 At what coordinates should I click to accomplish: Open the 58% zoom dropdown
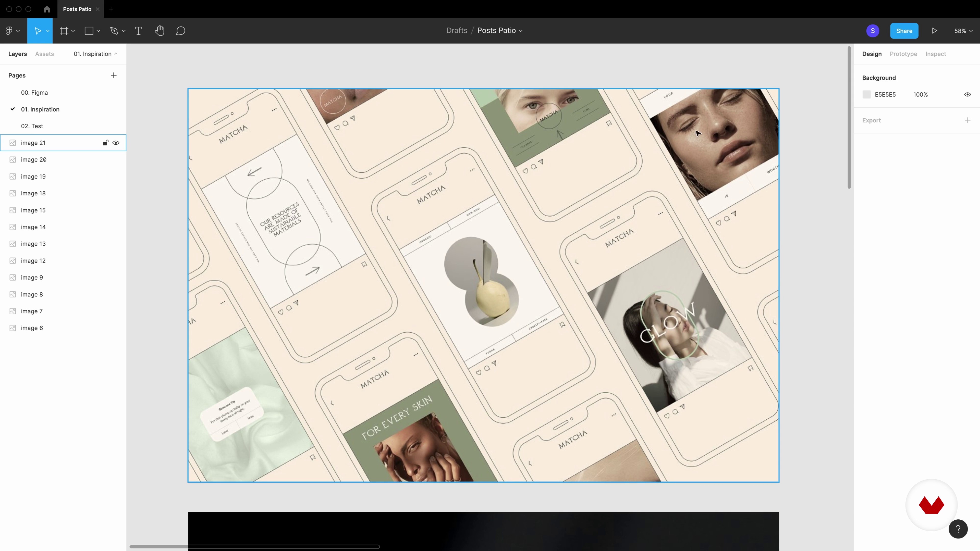coord(963,31)
